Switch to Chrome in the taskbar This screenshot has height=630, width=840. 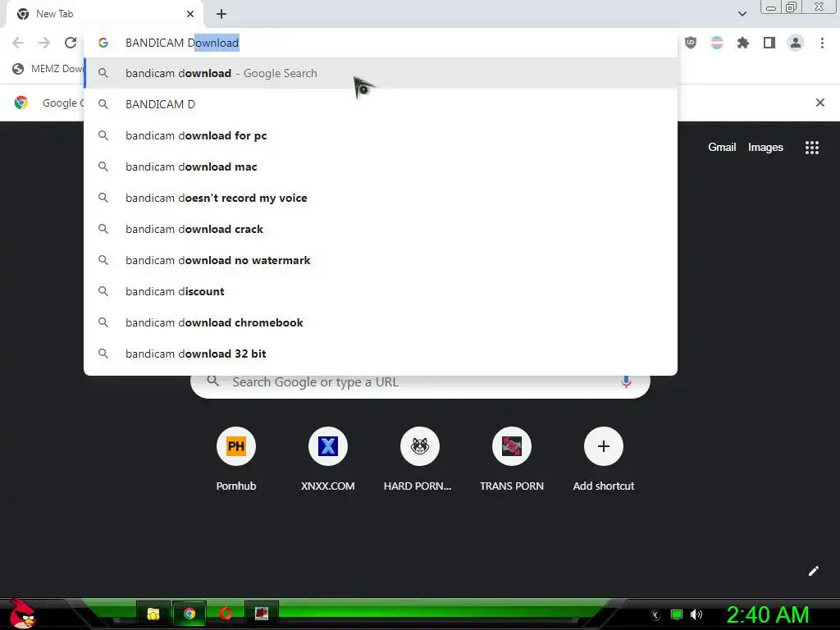(x=189, y=614)
